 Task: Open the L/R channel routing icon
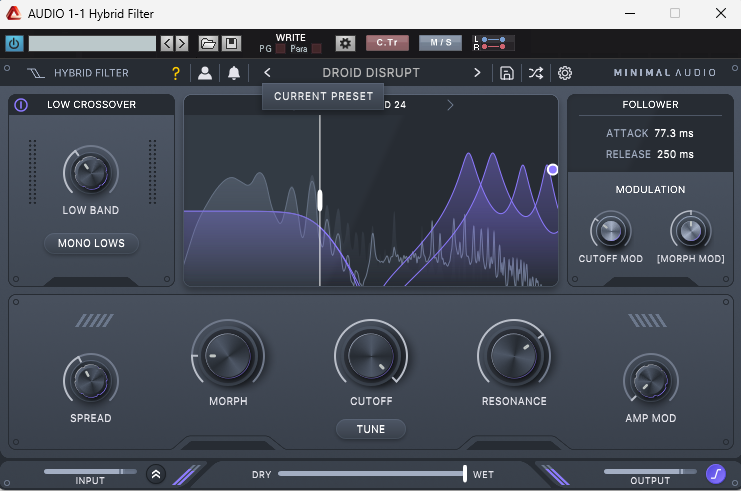pyautogui.click(x=493, y=43)
